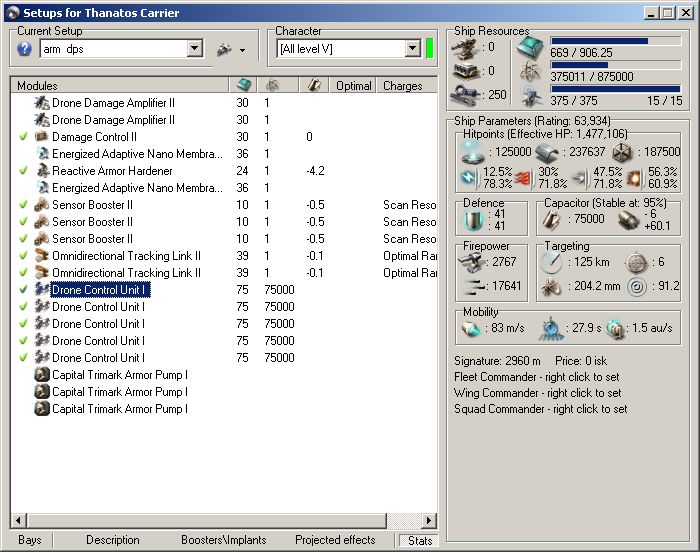
Task: Open the Current Setup dropdown list
Action: click(x=194, y=49)
